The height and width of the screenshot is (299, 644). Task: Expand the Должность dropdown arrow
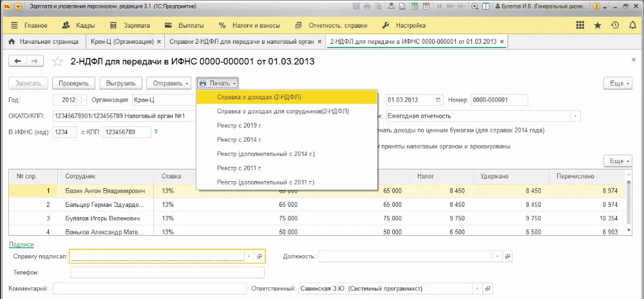497,256
